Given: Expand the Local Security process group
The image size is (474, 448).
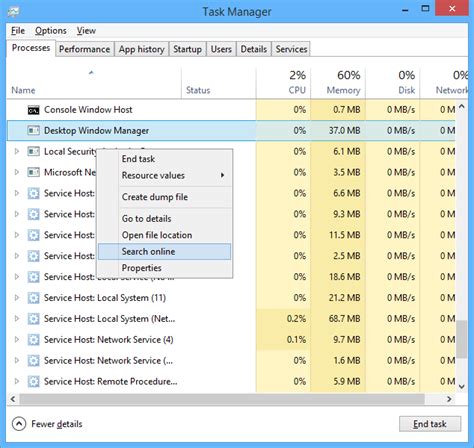Looking at the screenshot, I should [16, 151].
